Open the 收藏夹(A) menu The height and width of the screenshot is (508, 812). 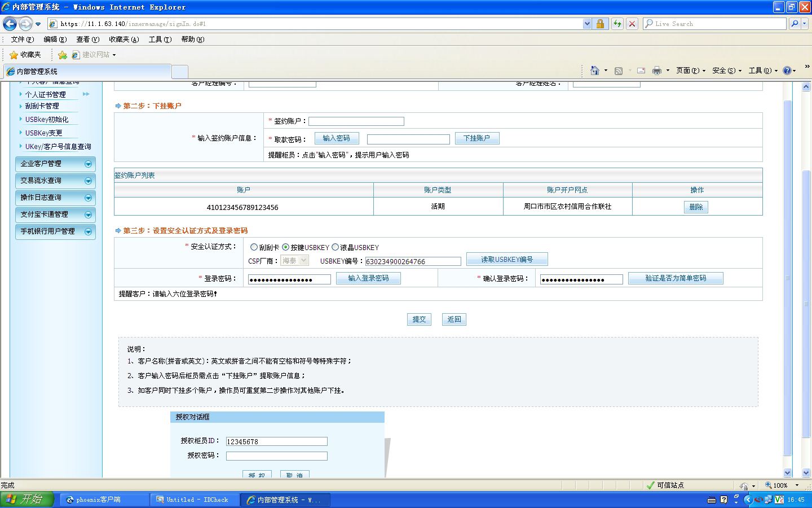point(124,40)
